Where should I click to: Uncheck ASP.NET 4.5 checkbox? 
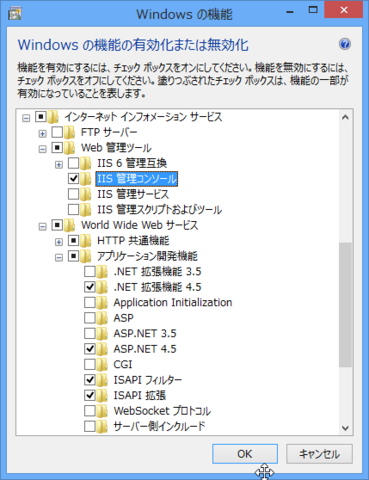(x=90, y=349)
